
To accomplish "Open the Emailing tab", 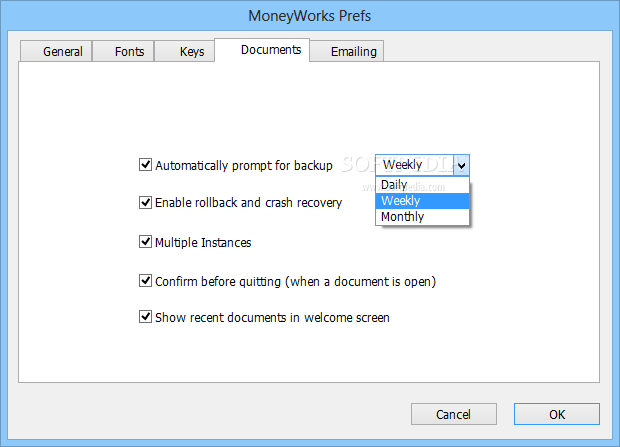I will [x=347, y=51].
